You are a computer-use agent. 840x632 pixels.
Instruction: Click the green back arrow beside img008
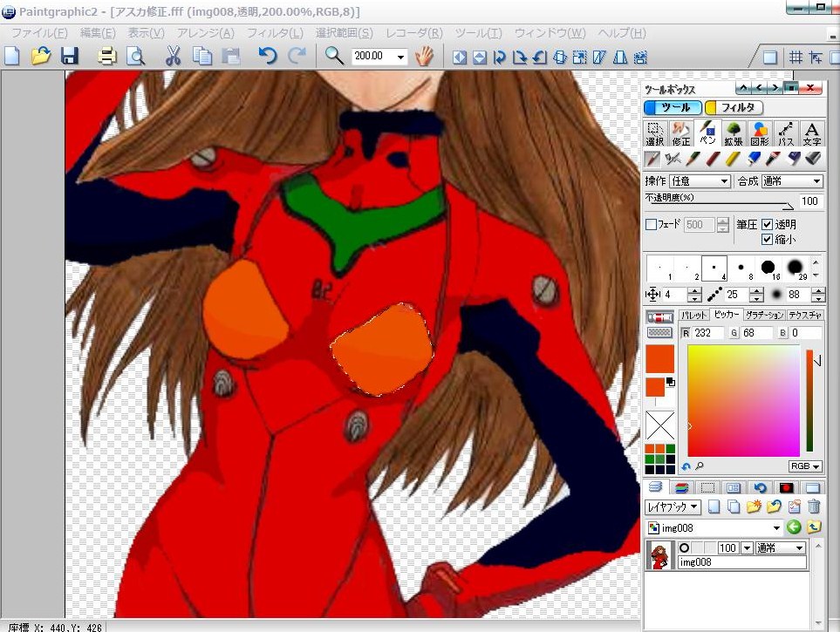pos(794,527)
